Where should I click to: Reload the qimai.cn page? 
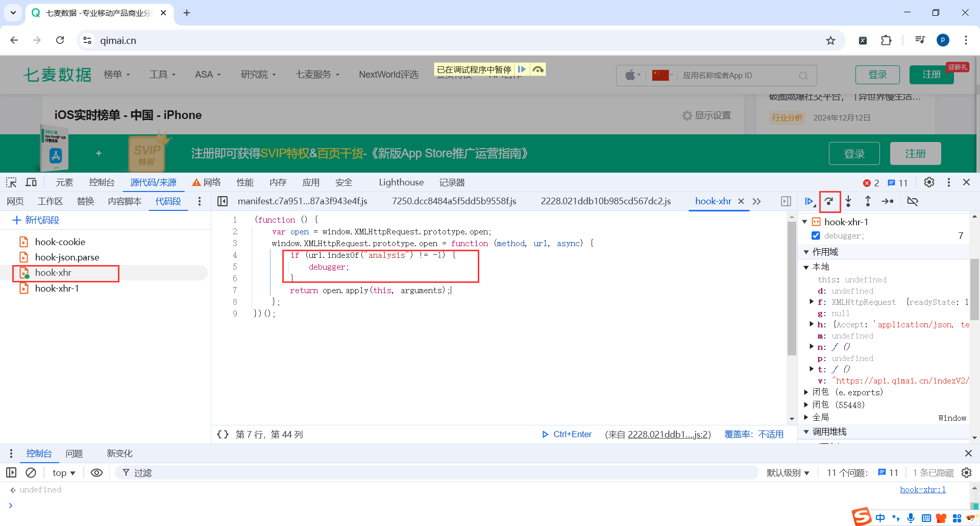[60, 40]
